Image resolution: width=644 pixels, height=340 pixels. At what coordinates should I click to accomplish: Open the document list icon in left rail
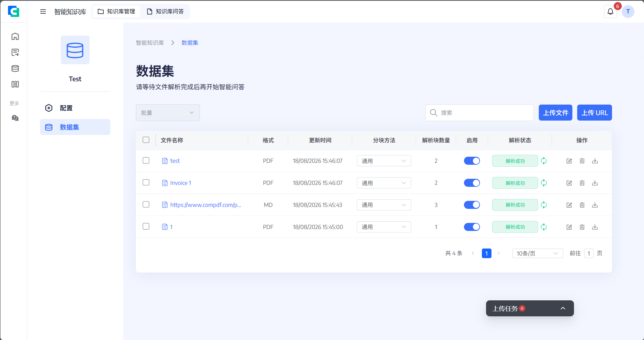tap(15, 52)
